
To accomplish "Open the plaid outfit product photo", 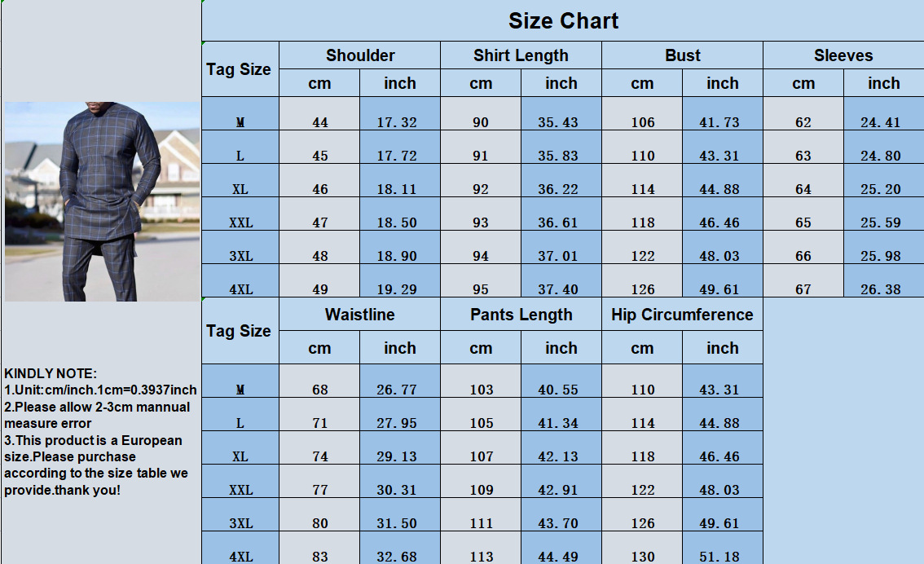I will pos(102,201).
